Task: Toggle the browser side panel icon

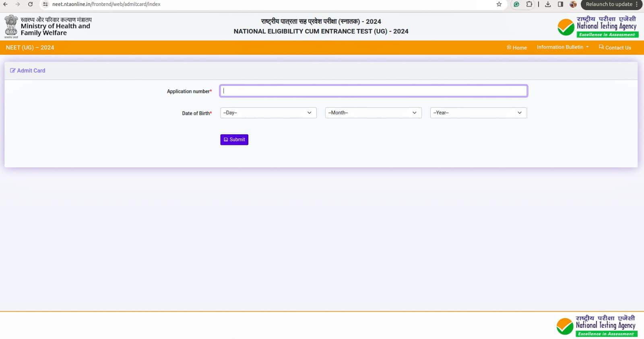Action: (x=560, y=4)
